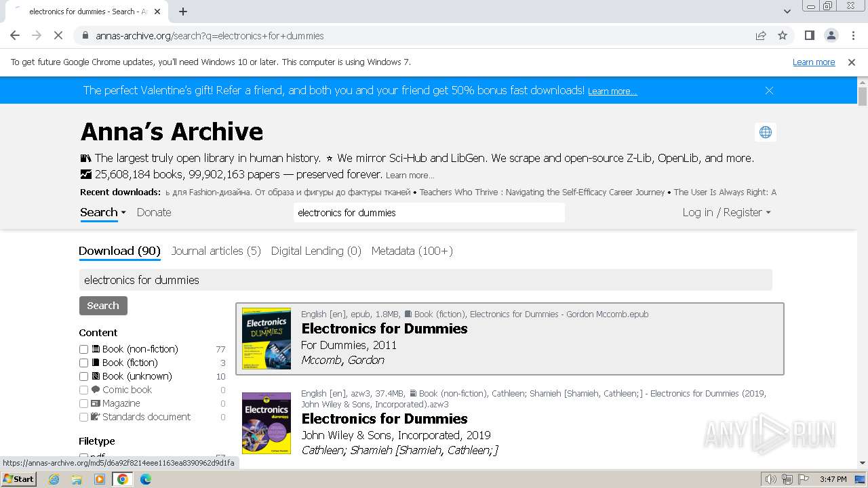
Task: Share this page icon in address bar
Action: point(761,36)
